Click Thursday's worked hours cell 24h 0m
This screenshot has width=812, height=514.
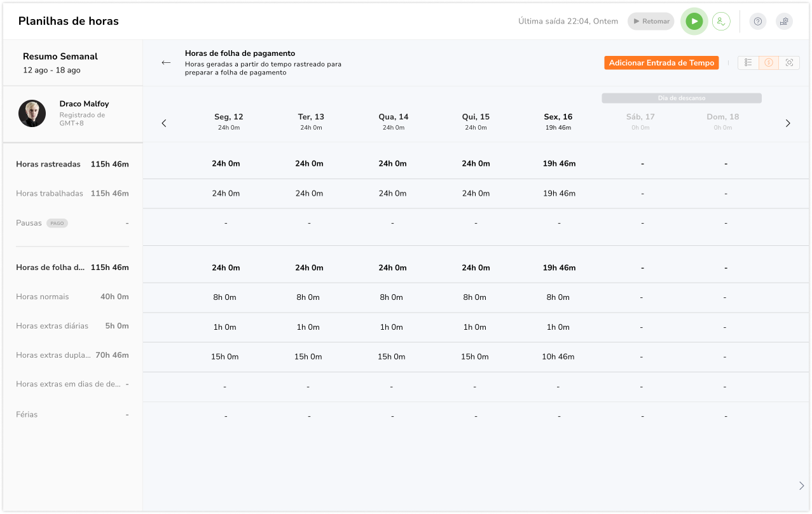(x=476, y=193)
